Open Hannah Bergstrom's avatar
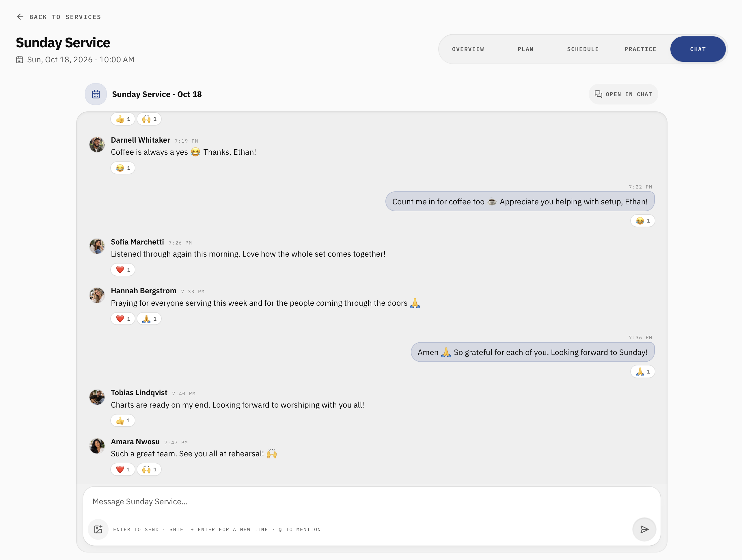 [x=97, y=295]
